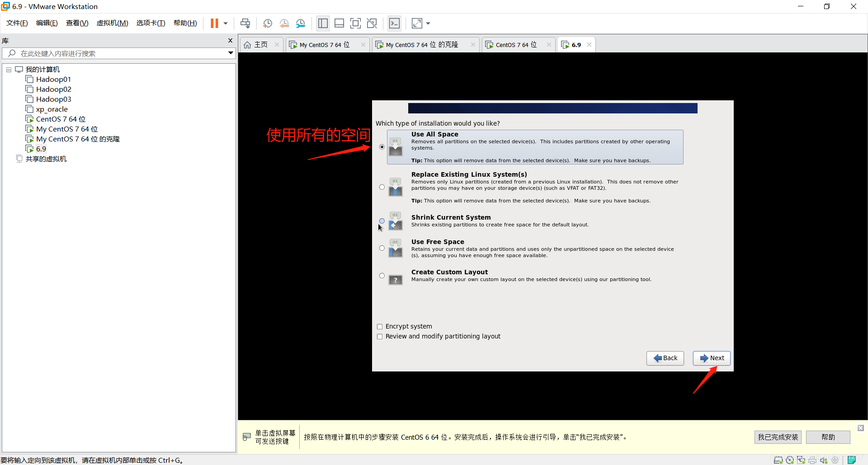Dismiss the yellow install hint bar
The height and width of the screenshot is (465, 868).
click(861, 428)
